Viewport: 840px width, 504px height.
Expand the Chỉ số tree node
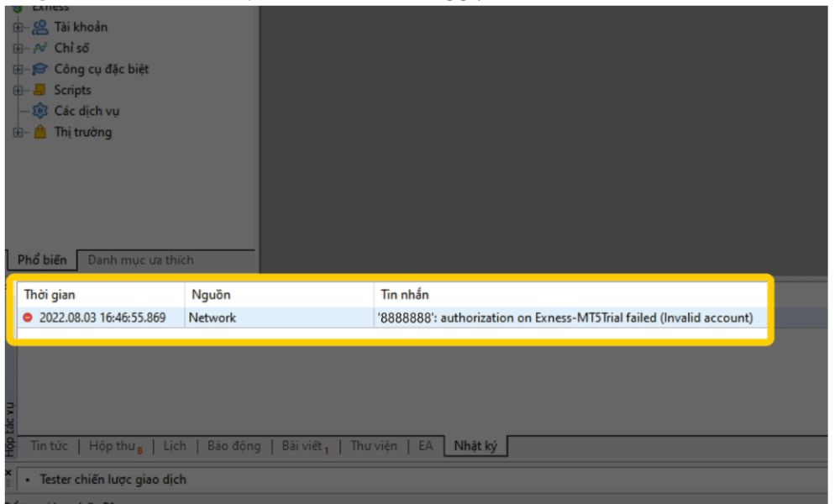pyautogui.click(x=18, y=48)
